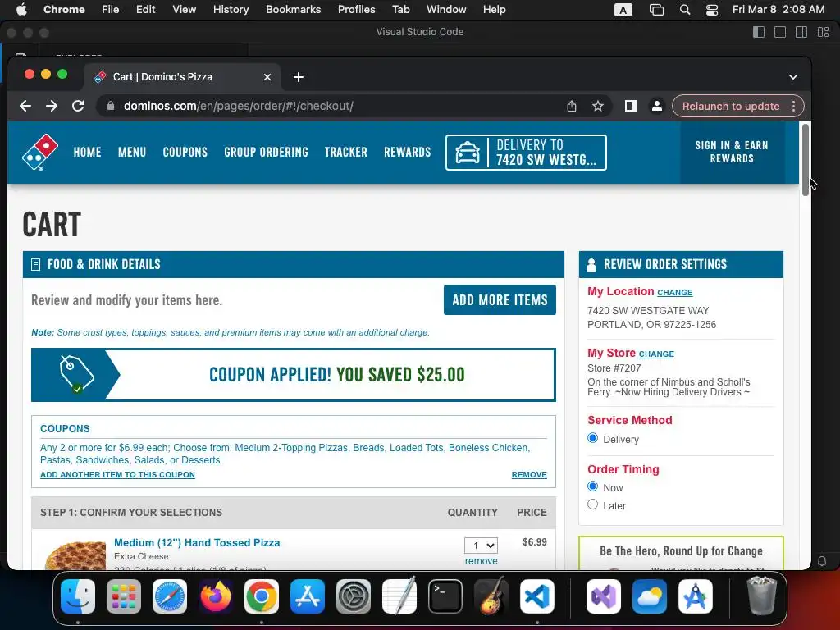The image size is (840, 630).
Task: Open Chrome three-dot menu
Action: [x=793, y=106]
